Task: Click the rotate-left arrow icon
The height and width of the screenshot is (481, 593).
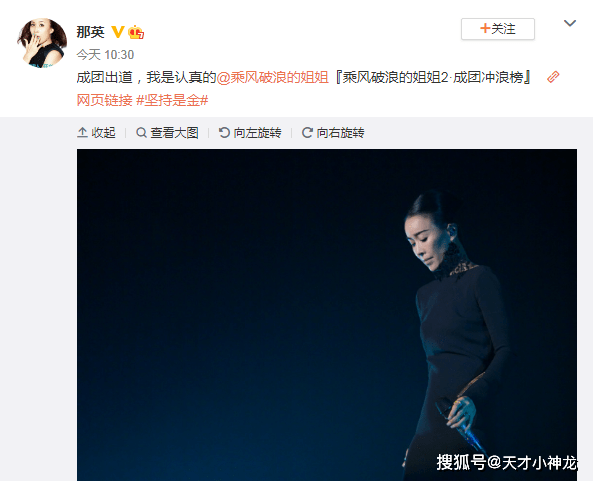Action: pos(224,133)
